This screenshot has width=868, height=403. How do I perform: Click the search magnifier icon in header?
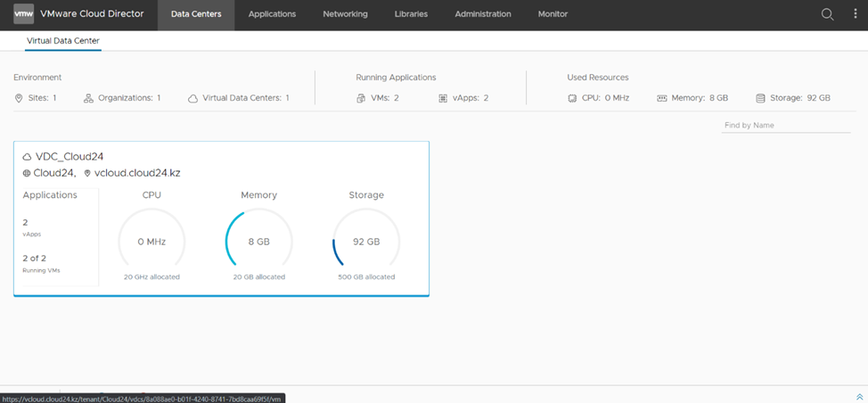[x=827, y=14]
